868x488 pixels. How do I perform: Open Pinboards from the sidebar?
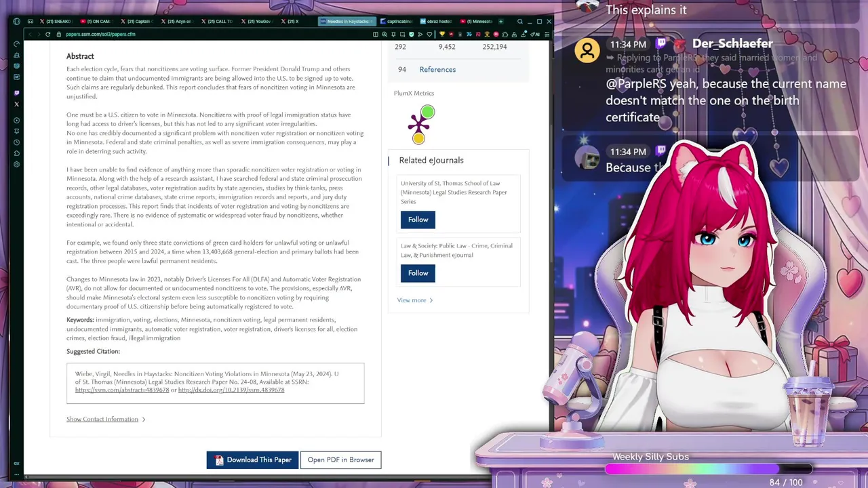click(16, 131)
